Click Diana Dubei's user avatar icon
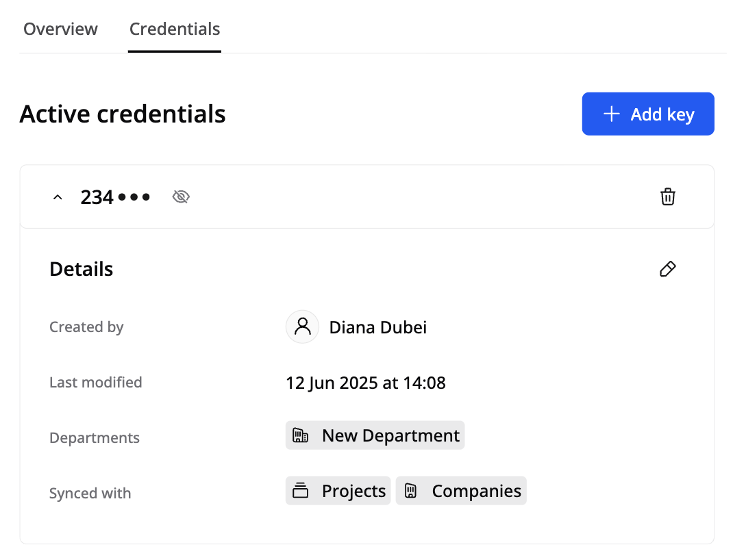This screenshot has height=560, width=733. click(x=302, y=327)
